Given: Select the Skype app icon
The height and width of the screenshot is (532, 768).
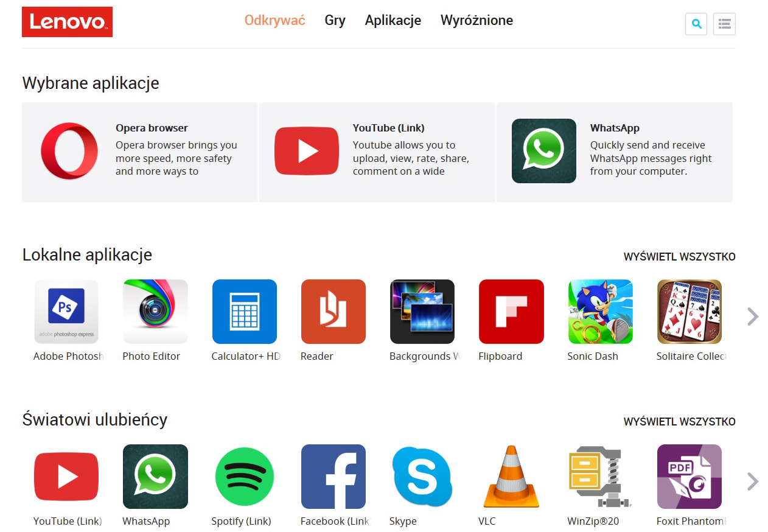Looking at the screenshot, I should click(422, 477).
